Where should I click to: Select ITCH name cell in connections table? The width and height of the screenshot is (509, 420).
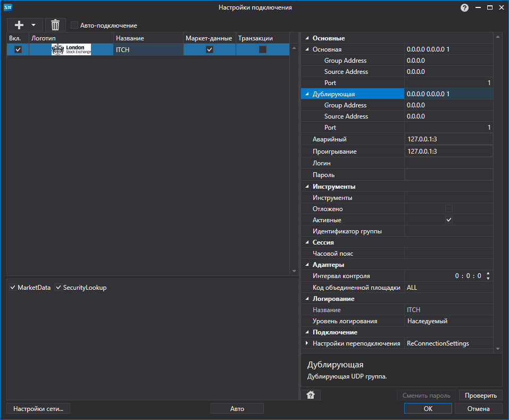click(x=148, y=49)
